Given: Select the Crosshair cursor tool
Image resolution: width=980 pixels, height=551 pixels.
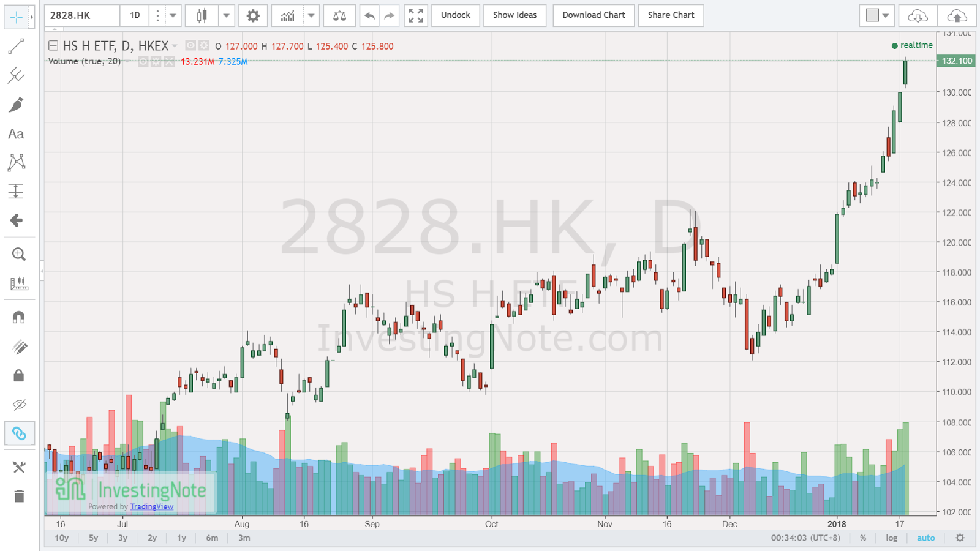Looking at the screenshot, I should pos(17,17).
